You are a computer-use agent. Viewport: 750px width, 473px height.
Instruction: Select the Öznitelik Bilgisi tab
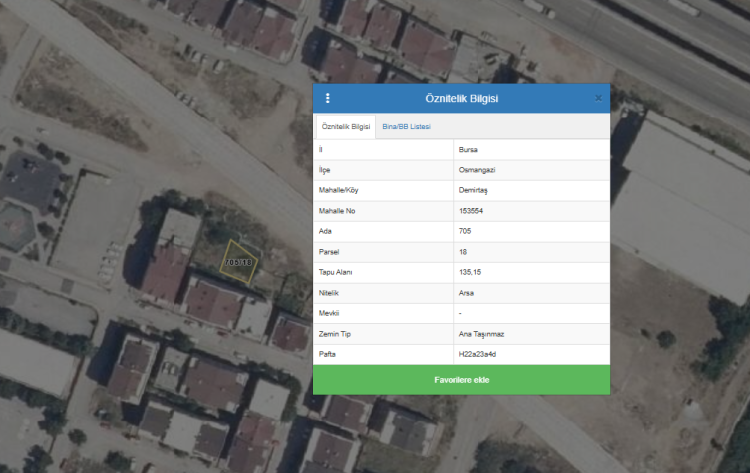[346, 127]
